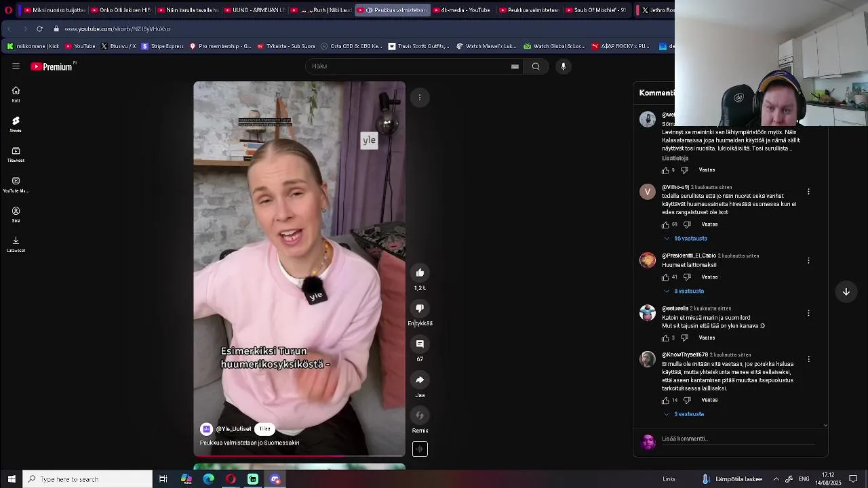
Task: Like the Short with thumbs up
Action: pos(420,272)
